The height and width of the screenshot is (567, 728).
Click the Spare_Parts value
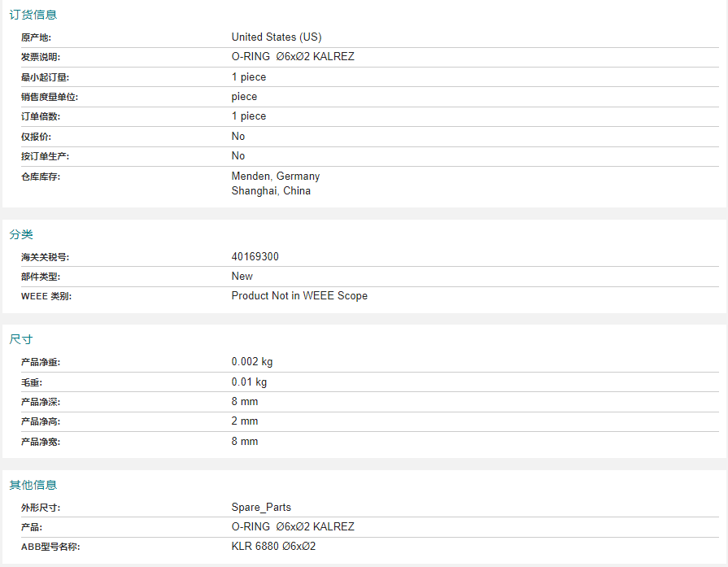click(x=261, y=508)
